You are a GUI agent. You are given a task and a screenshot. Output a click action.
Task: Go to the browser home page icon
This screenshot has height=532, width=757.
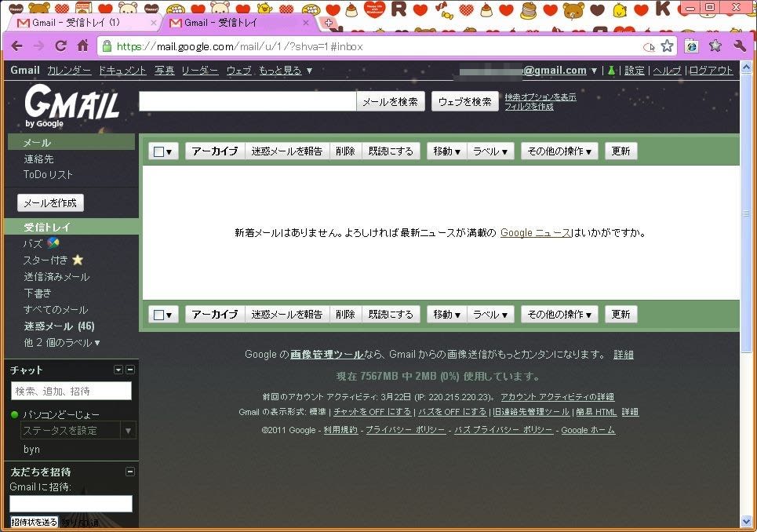click(82, 46)
